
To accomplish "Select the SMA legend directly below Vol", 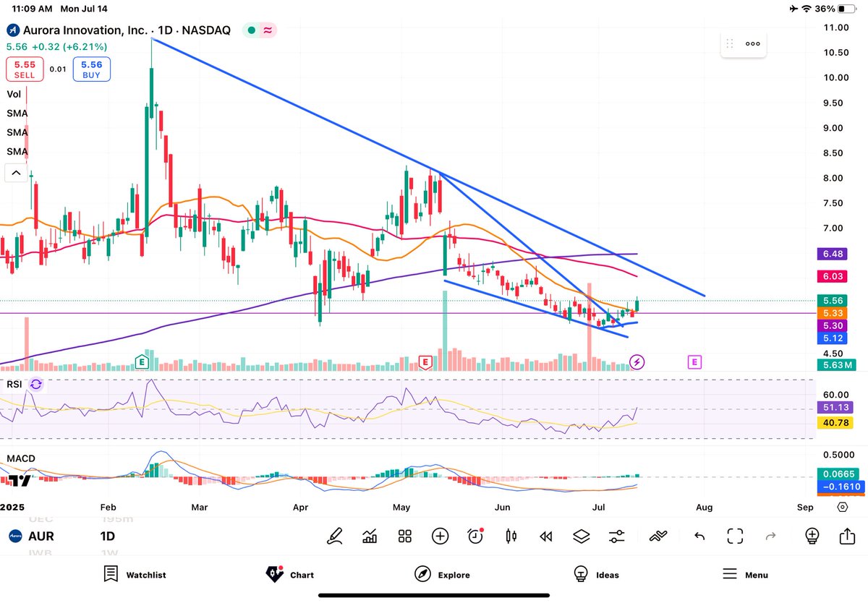I will (17, 114).
